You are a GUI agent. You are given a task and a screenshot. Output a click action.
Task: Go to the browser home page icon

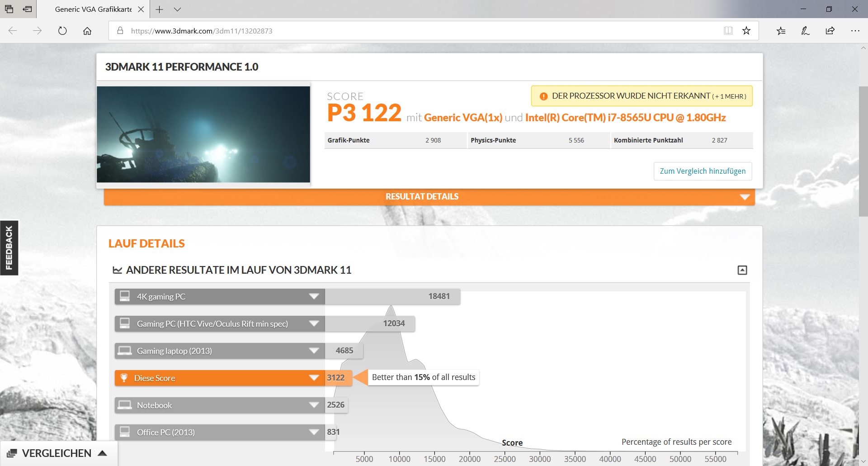[87, 31]
